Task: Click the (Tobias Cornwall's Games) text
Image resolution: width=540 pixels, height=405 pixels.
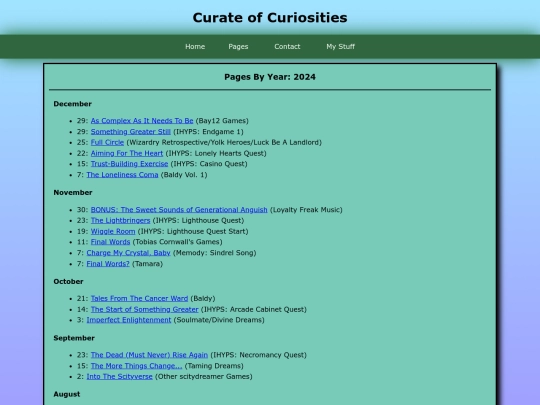Action: [x=178, y=242]
